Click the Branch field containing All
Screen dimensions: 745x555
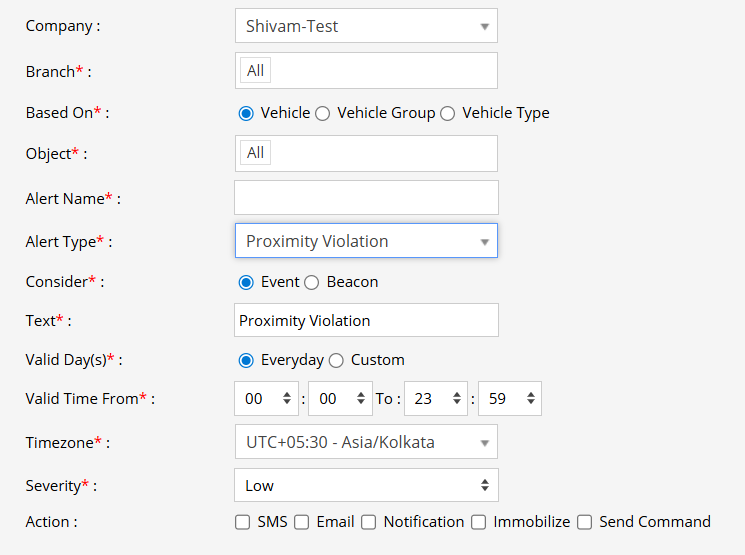click(365, 71)
